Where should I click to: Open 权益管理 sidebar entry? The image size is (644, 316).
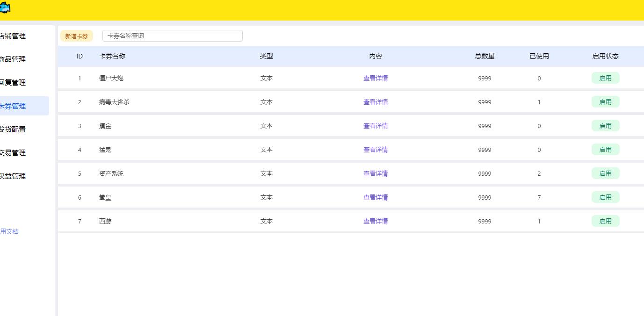(13, 176)
